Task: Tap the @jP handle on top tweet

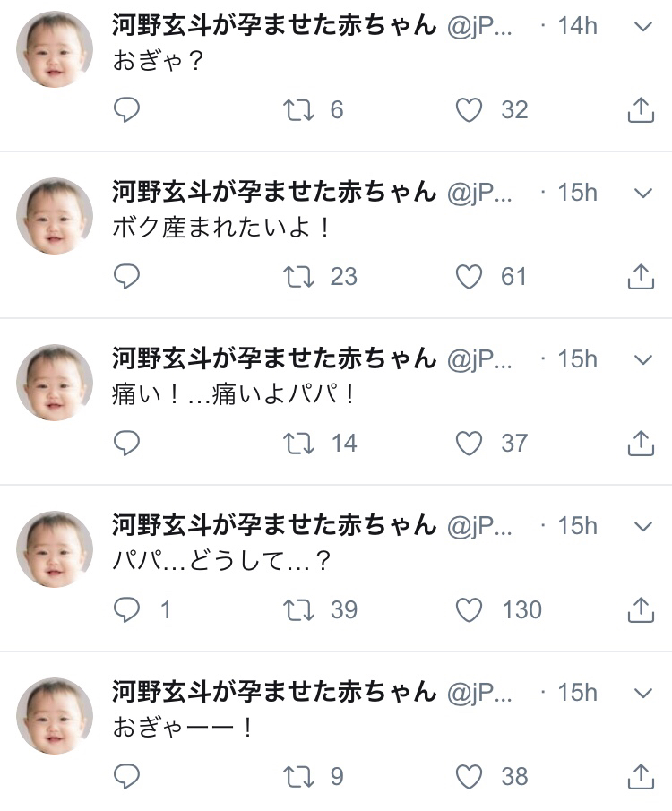Action: tap(479, 26)
